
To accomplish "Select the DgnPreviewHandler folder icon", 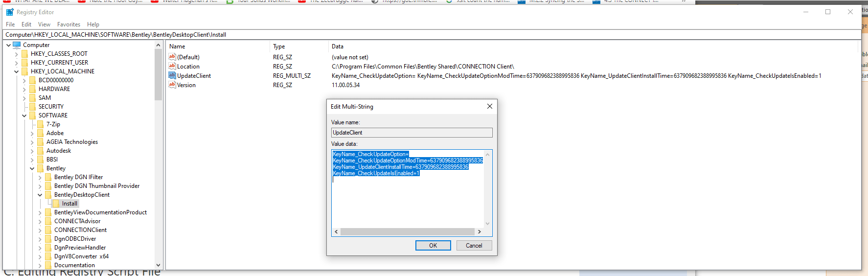I will pyautogui.click(x=48, y=248).
